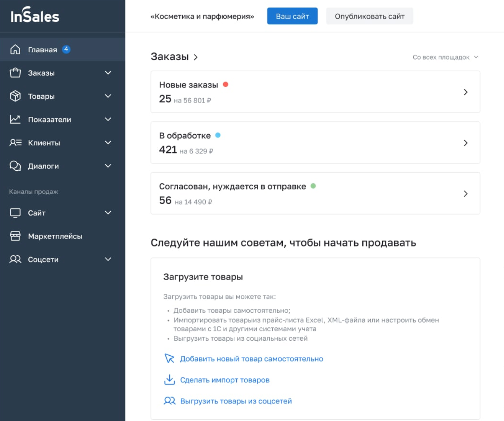Click the download icon for product import
This screenshot has height=421, width=504.
tap(169, 380)
